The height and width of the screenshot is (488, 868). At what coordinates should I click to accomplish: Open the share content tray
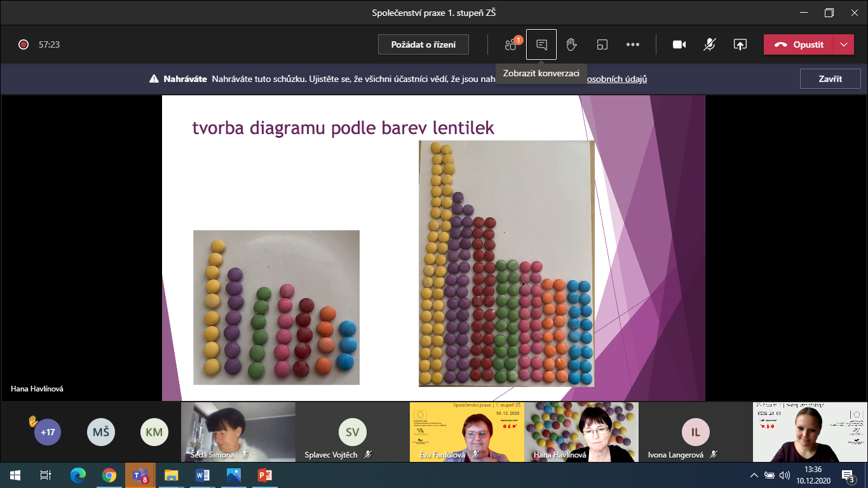point(740,44)
